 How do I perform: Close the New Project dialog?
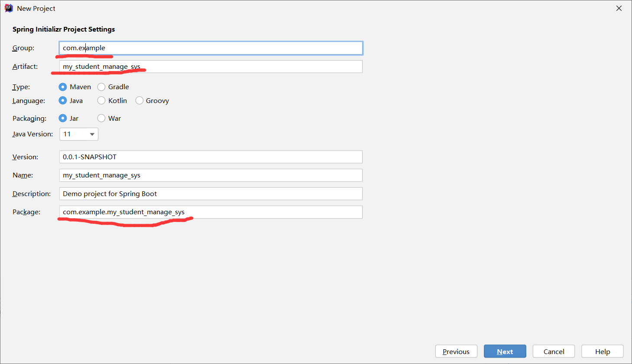pyautogui.click(x=619, y=8)
